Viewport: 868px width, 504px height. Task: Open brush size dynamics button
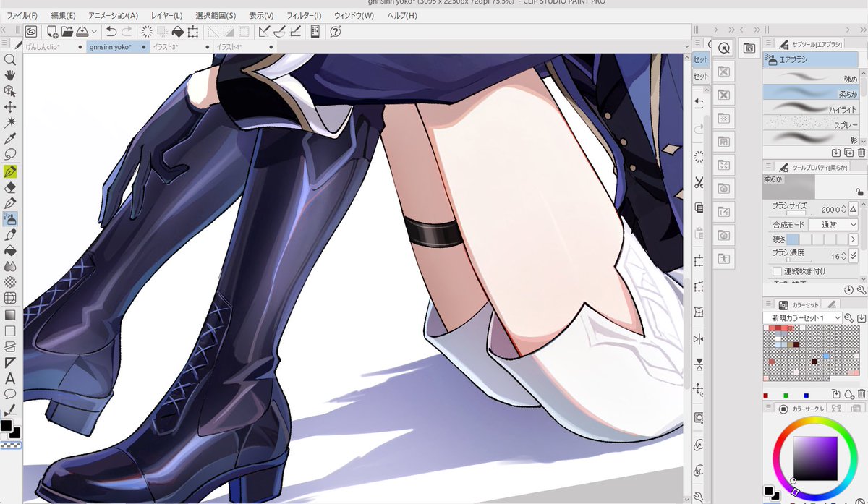click(854, 209)
